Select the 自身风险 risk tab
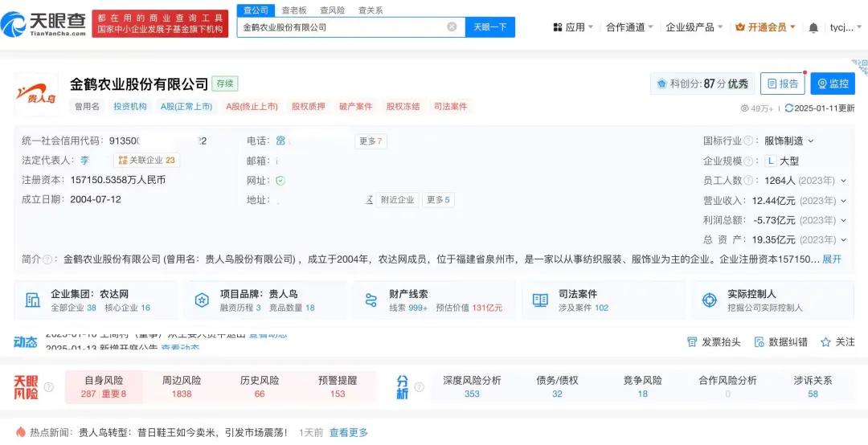The height and width of the screenshot is (445, 868). [x=104, y=387]
